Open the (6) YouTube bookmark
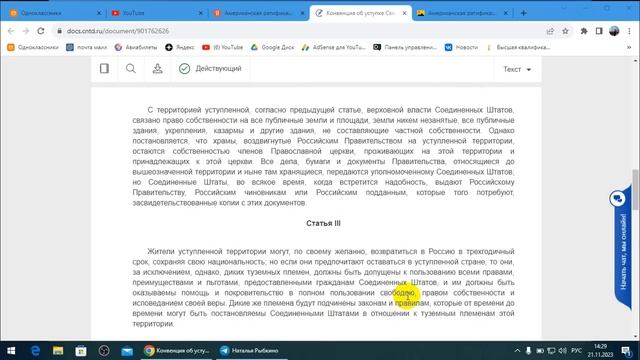 tap(222, 47)
